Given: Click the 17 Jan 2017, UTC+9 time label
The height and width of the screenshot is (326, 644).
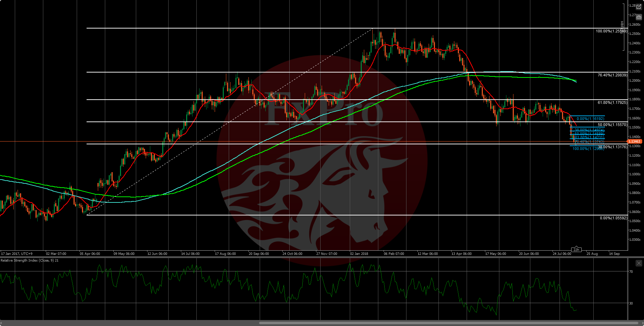Looking at the screenshot, I should click(x=17, y=254).
